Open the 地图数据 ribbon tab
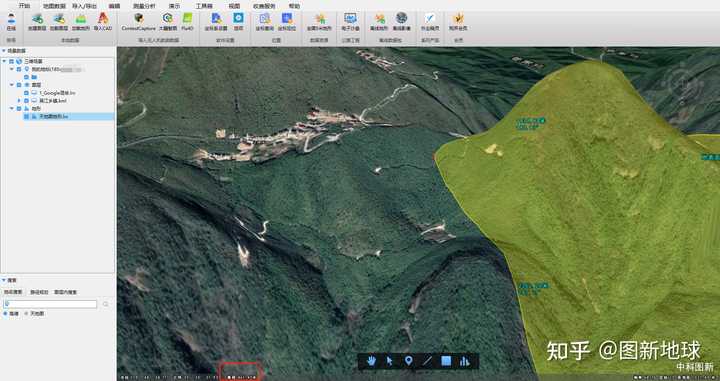The width and height of the screenshot is (720, 381). click(x=54, y=6)
